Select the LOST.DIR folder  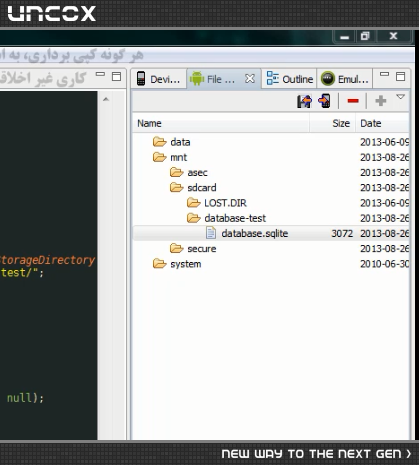(225, 203)
